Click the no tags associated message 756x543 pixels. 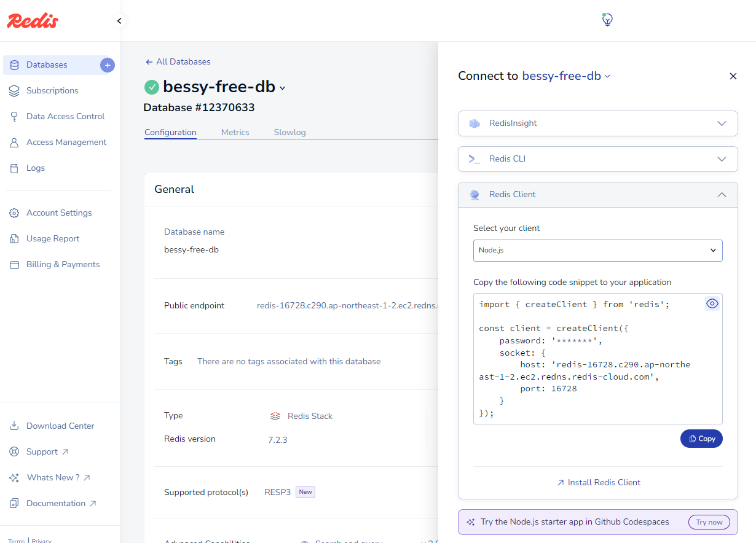289,361
